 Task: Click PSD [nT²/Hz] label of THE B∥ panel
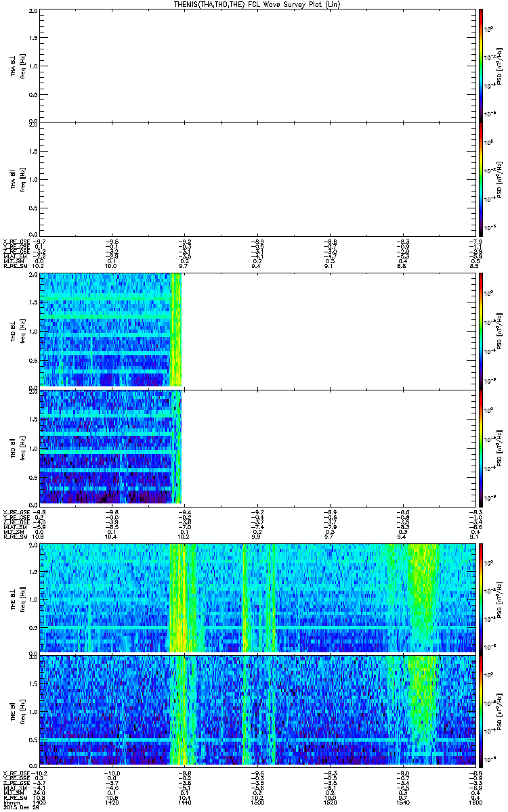coord(500,710)
